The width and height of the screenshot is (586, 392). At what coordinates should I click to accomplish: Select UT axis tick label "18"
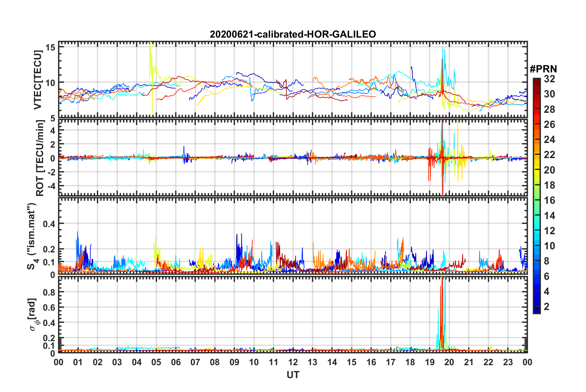pyautogui.click(x=410, y=362)
